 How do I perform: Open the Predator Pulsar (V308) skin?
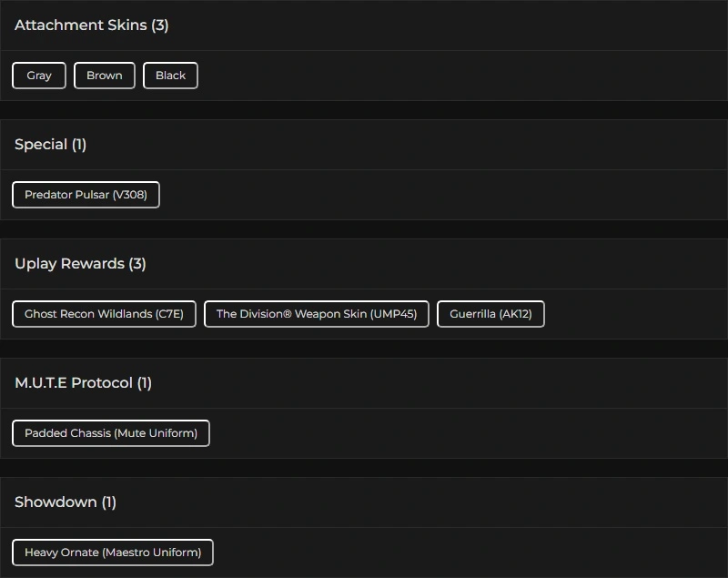(86, 195)
